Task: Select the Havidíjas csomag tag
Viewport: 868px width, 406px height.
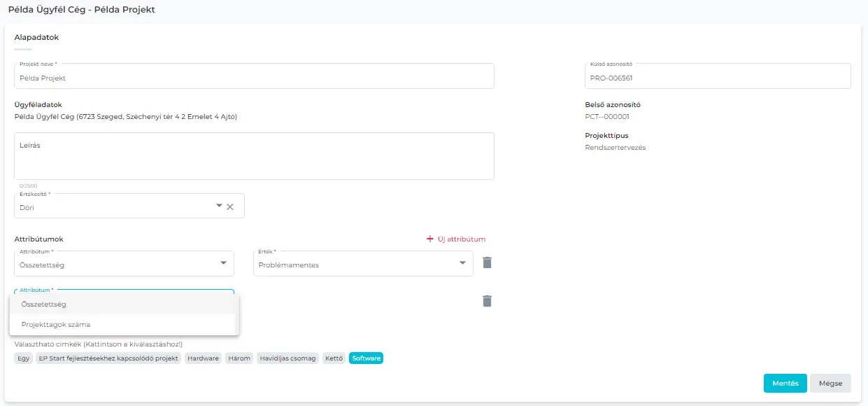Action: tap(288, 358)
